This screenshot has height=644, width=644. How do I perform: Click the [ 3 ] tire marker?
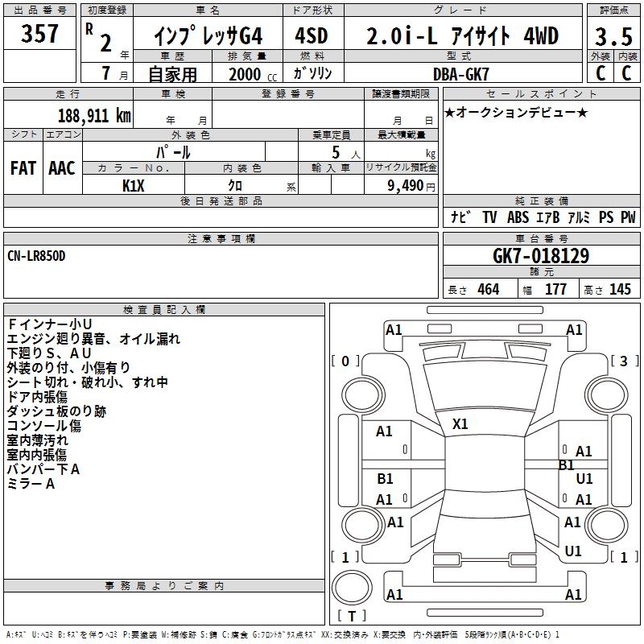[x=625, y=361]
